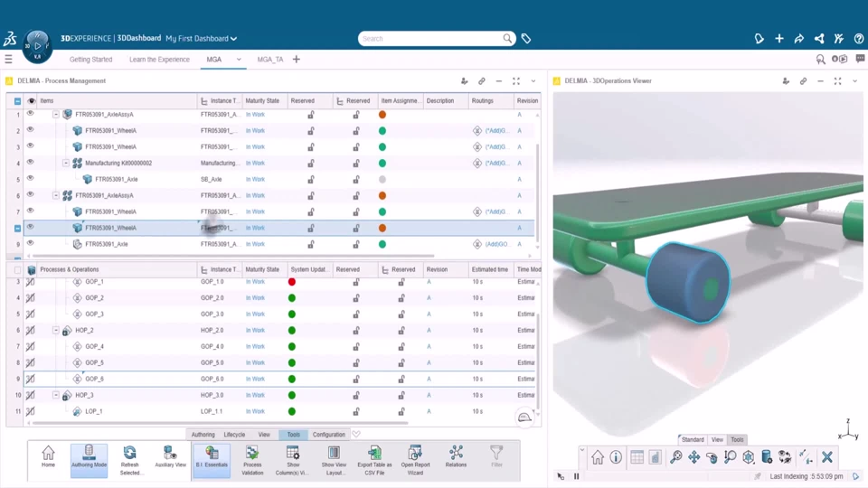Click Refresh Selected tool
Viewport: 868px width, 488px height.
click(x=129, y=460)
